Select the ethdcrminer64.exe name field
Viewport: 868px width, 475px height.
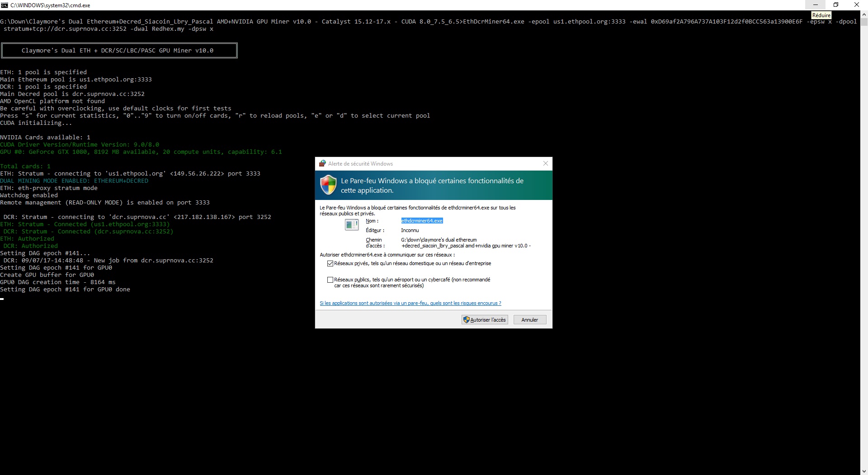(422, 221)
